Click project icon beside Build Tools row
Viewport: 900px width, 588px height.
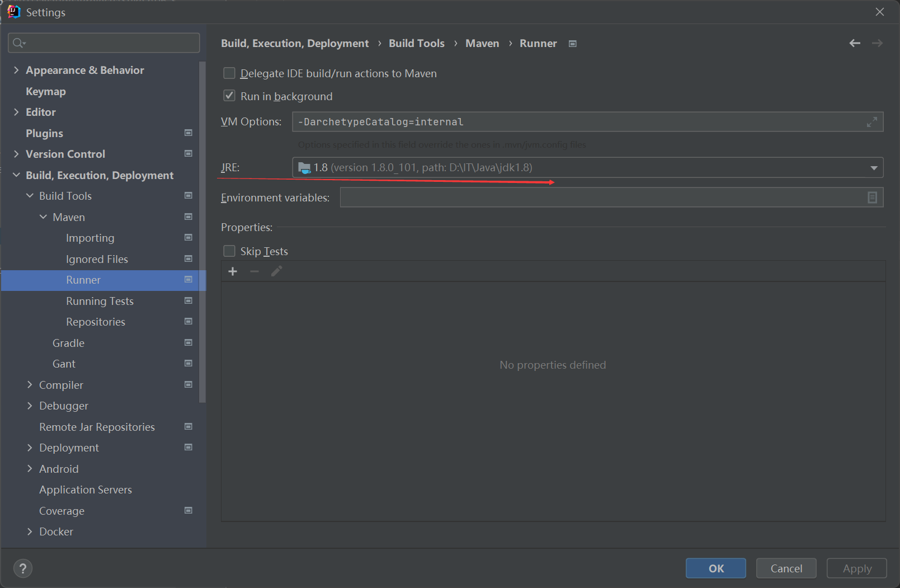(x=189, y=195)
